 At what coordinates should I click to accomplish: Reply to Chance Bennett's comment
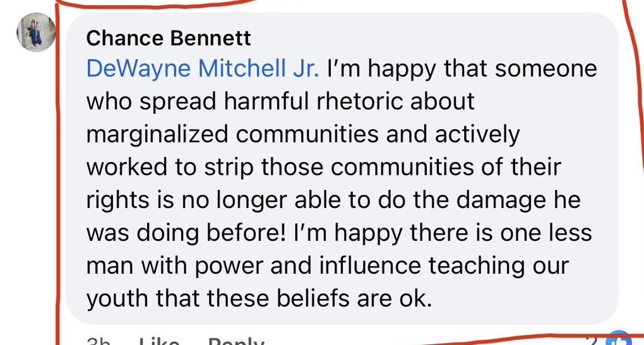pyautogui.click(x=236, y=342)
